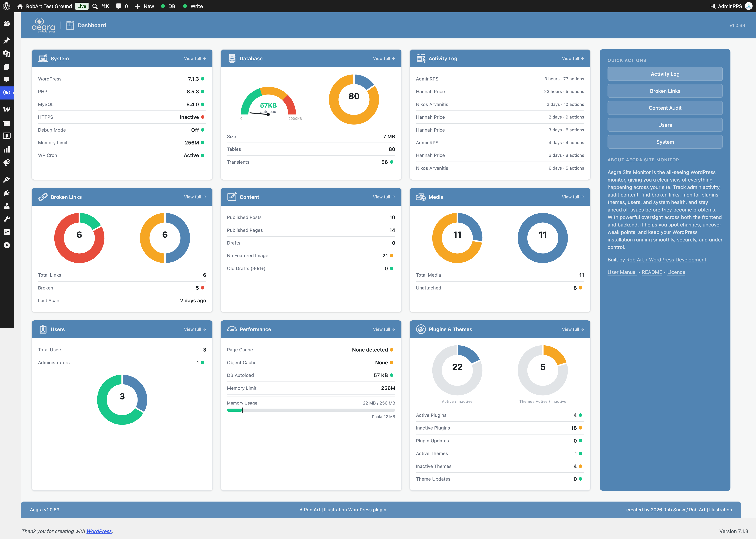Viewport: 756px width, 539px height.
Task: Click the Activity Log quick action button
Action: click(x=665, y=74)
